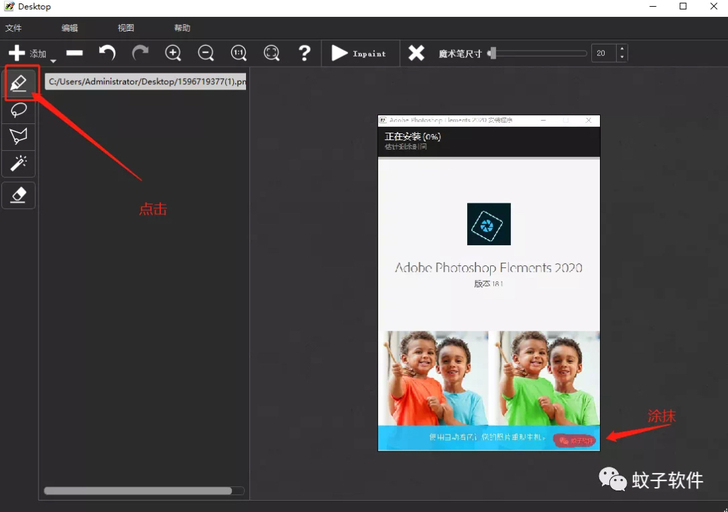Open the Add dropdown arrow
This screenshot has height=512, width=728.
tap(53, 61)
